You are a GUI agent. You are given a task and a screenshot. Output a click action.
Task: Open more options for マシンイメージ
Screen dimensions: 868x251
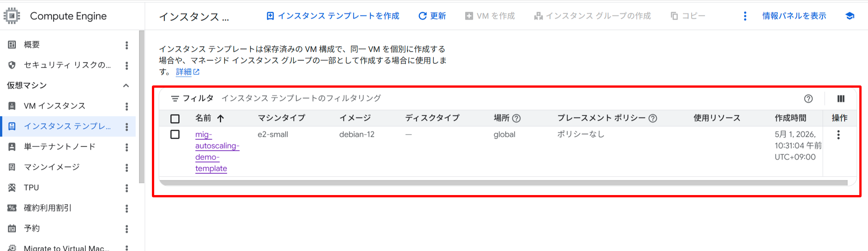(x=127, y=168)
